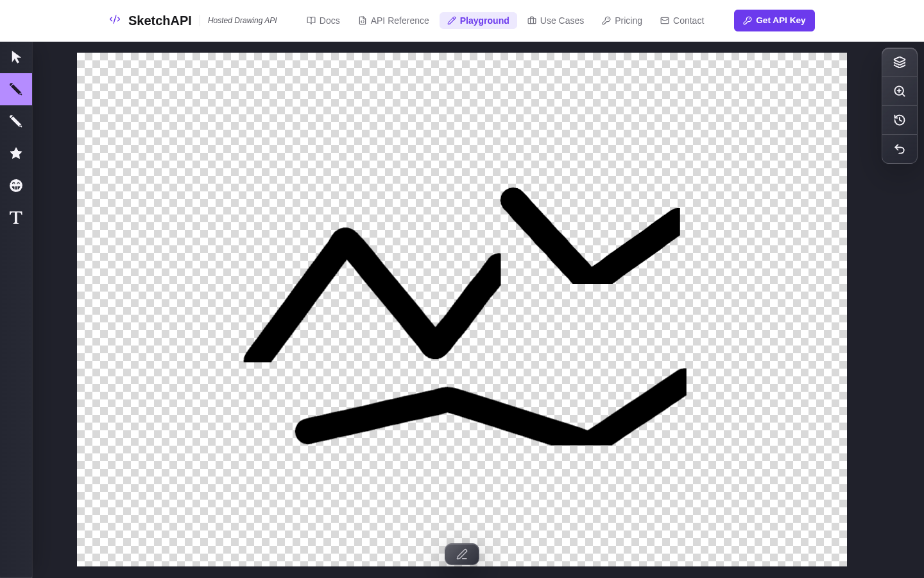View the Pricing page
The width and height of the screenshot is (924, 578).
point(622,21)
